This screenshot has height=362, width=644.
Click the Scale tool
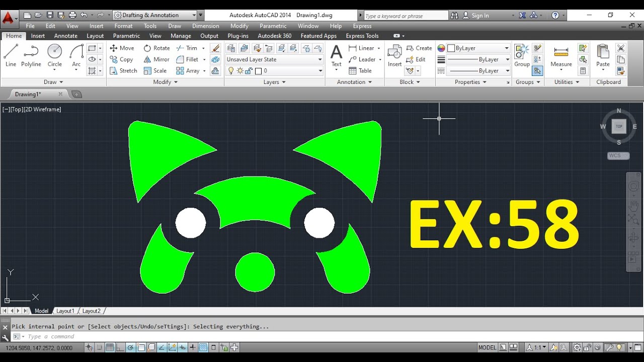(155, 71)
